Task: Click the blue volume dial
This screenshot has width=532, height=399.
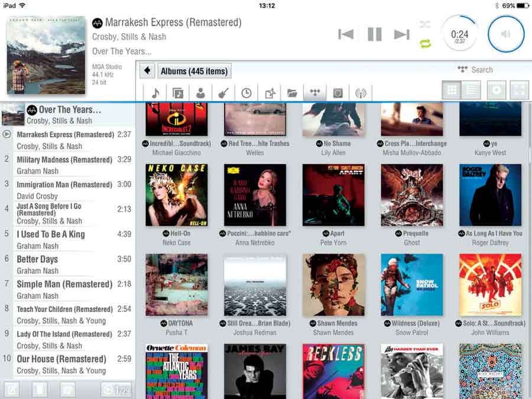Action: 506,34
